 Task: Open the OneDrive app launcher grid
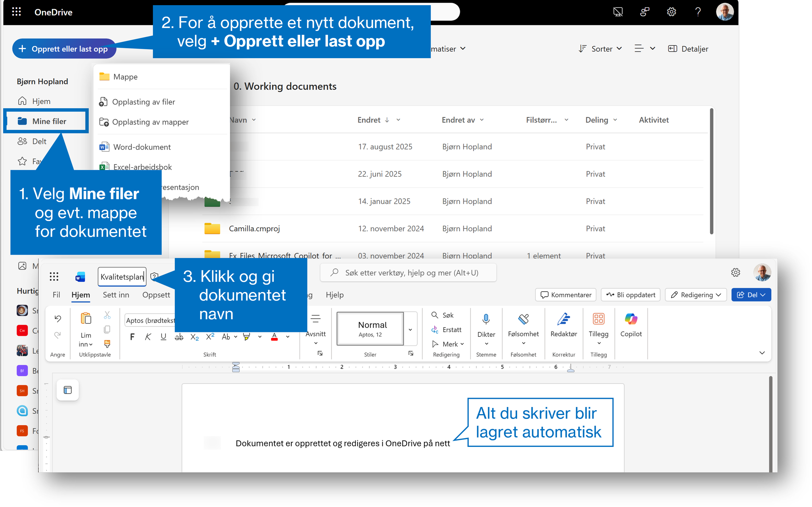click(x=17, y=12)
